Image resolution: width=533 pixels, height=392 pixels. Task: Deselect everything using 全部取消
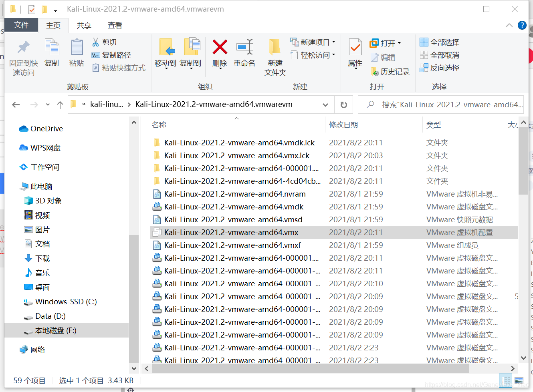[x=440, y=55]
